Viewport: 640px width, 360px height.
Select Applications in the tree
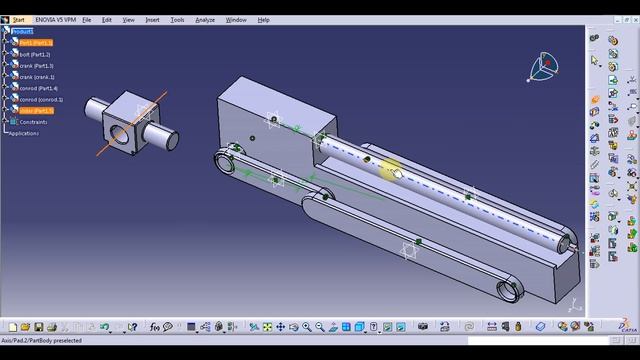click(24, 133)
